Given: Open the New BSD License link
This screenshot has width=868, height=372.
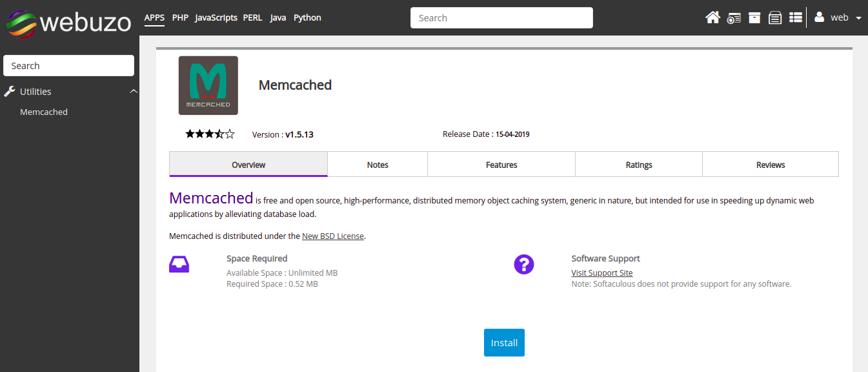Looking at the screenshot, I should pyautogui.click(x=333, y=236).
